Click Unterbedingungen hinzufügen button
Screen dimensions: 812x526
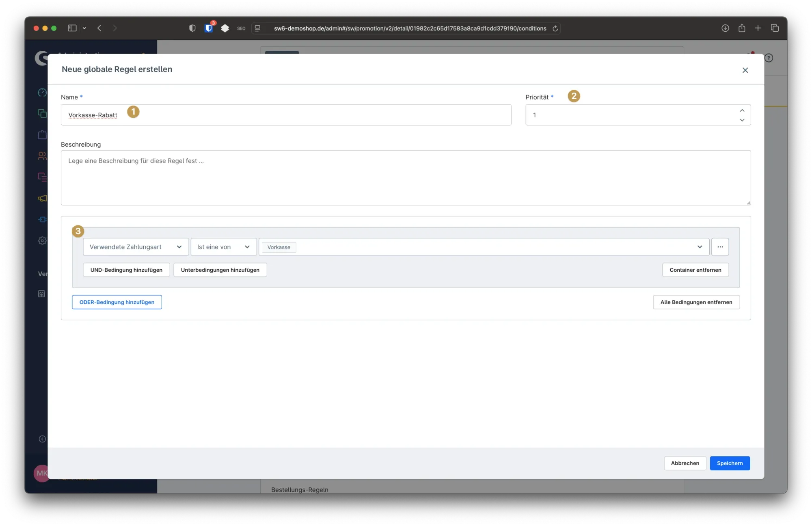[220, 270]
